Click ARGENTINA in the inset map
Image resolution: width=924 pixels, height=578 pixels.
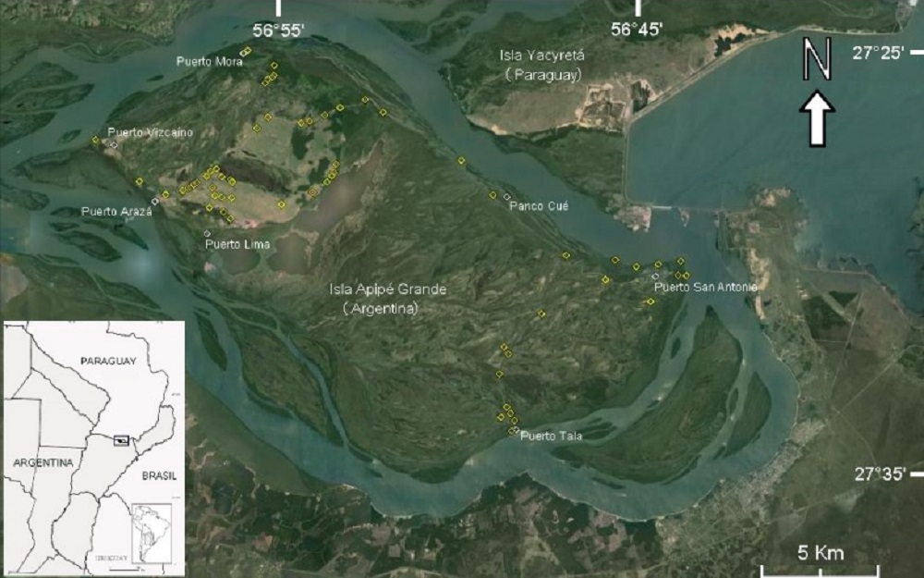[43, 462]
